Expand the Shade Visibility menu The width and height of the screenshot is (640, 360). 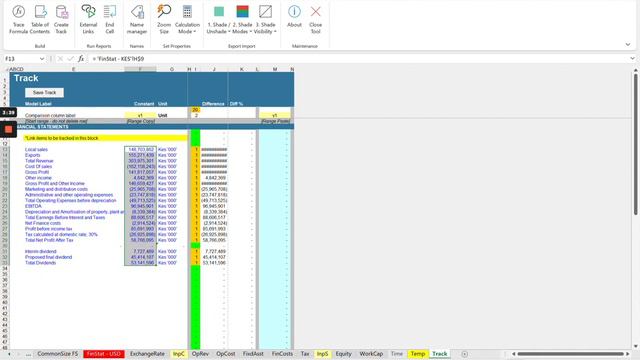click(x=265, y=19)
